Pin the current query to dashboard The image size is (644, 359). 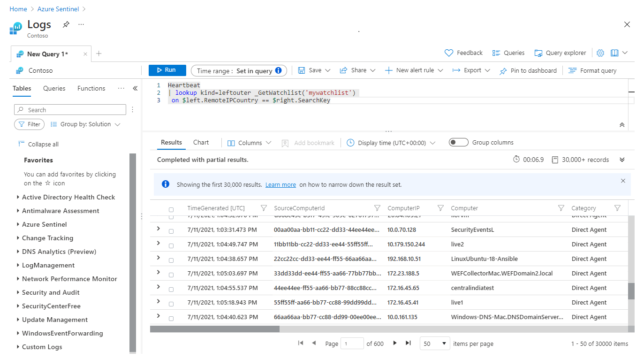[x=528, y=70]
